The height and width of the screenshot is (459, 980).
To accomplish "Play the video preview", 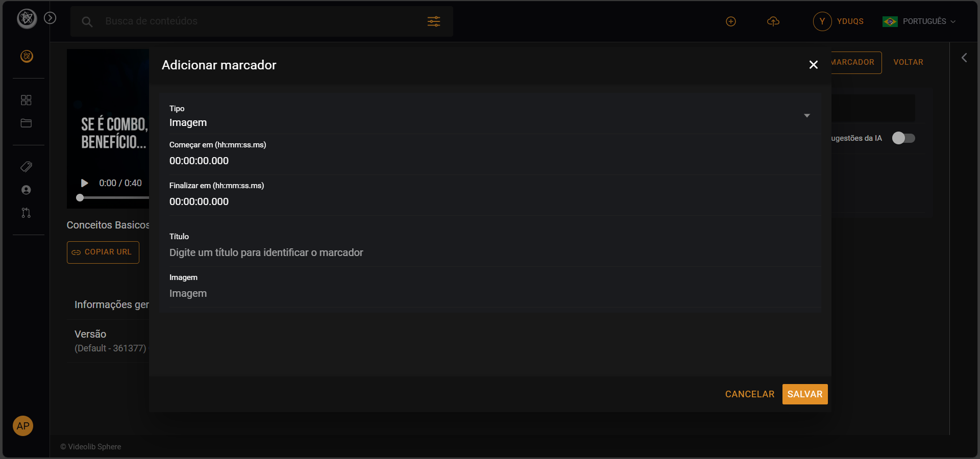I will [x=85, y=183].
